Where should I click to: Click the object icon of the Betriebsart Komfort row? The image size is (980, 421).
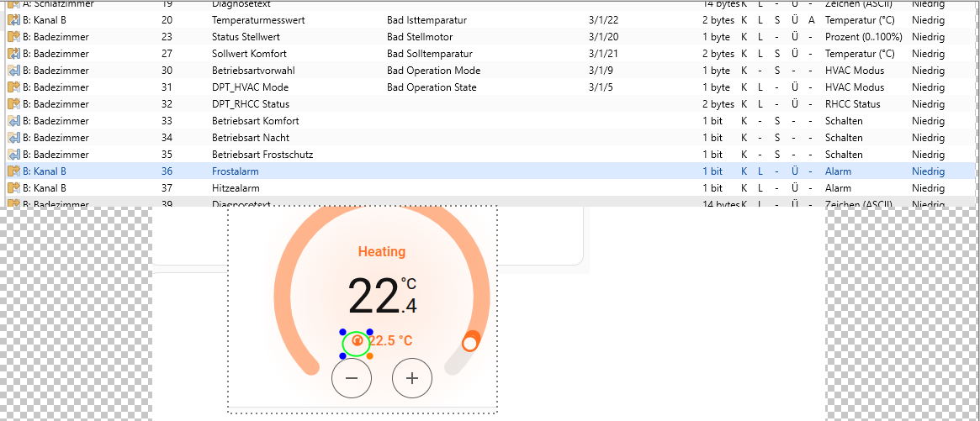click(13, 120)
